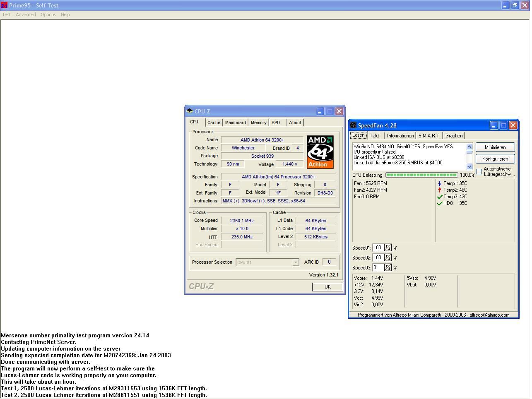Select the Lesen tab in SpeedFan
Image resolution: width=532 pixels, height=399 pixels.
click(359, 135)
